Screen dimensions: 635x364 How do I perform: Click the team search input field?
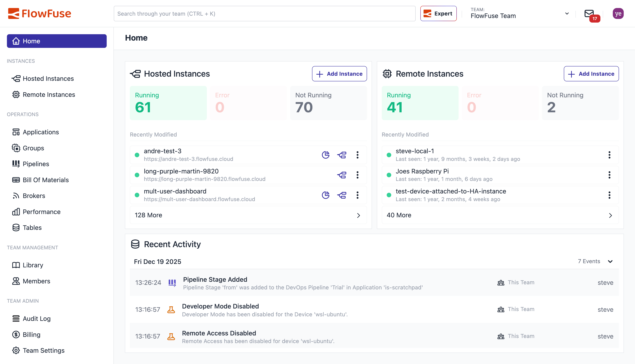point(264,13)
